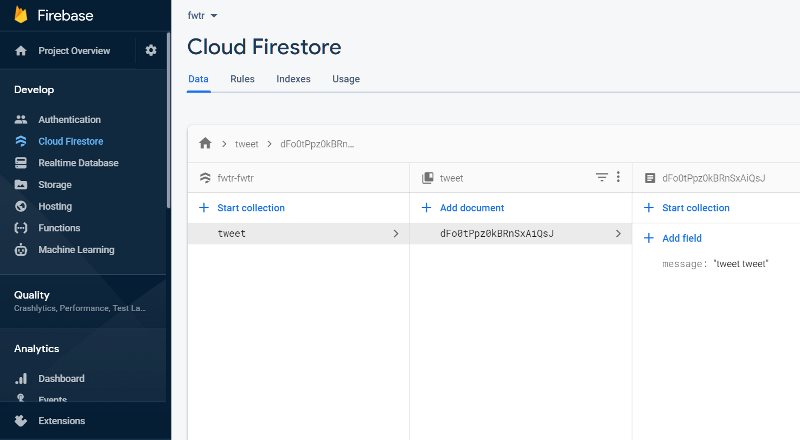Open three-dot menu for tweet collection
Image resolution: width=800 pixels, height=440 pixels.
pyautogui.click(x=618, y=177)
